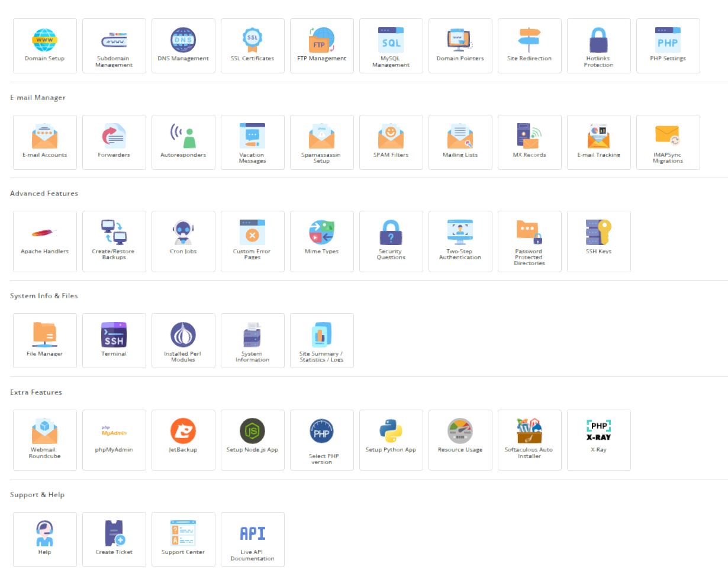
Task: Open Setup Node.js App
Action: pyautogui.click(x=253, y=440)
